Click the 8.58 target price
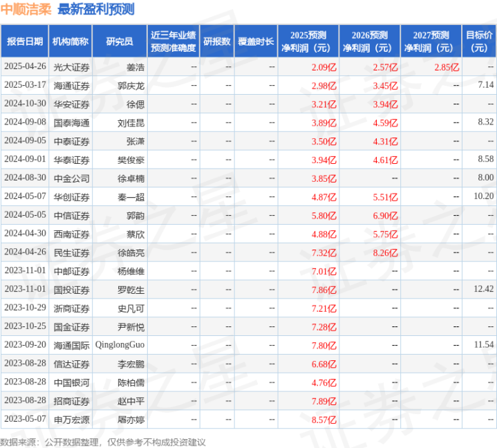497x448 pixels. point(485,159)
